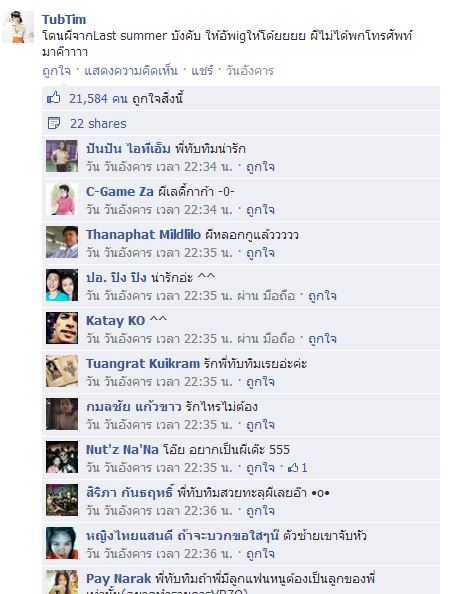
Task: Click the มือถือ link on Katay KO's comment
Action: coord(279,339)
